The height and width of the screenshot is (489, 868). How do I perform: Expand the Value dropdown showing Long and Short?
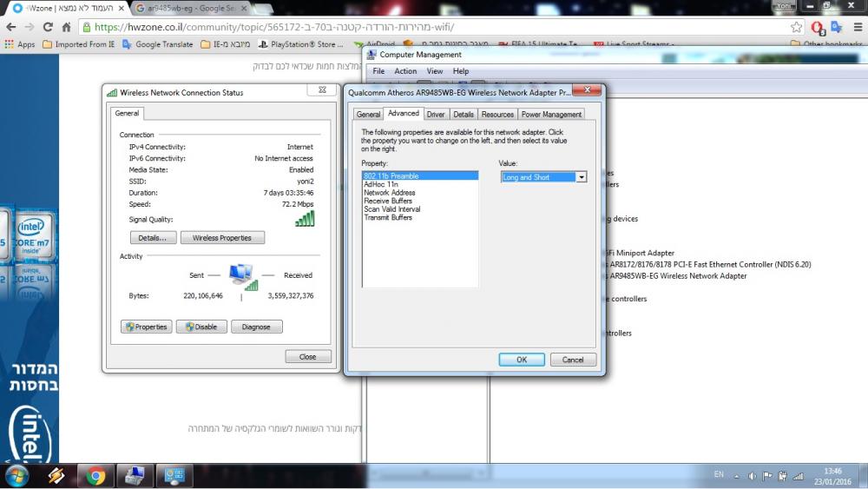(582, 177)
